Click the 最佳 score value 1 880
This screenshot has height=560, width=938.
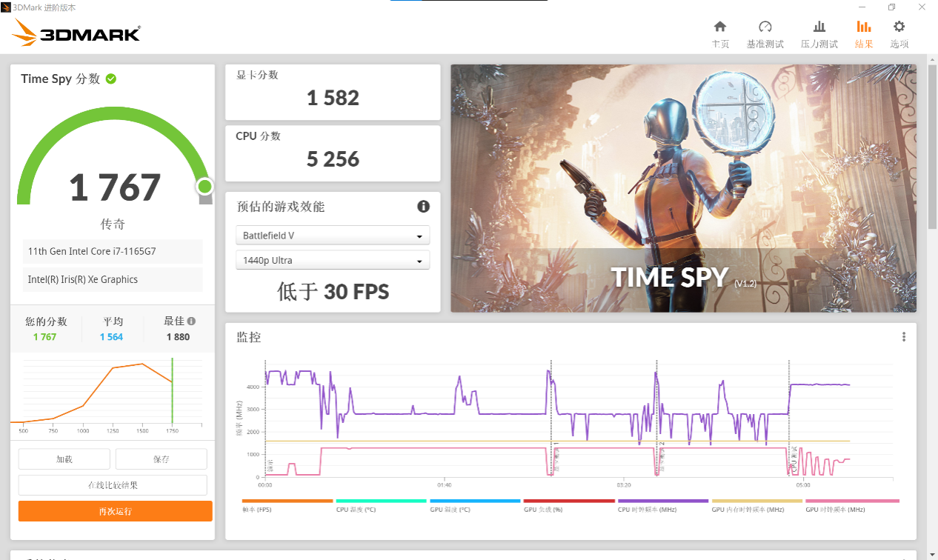point(178,337)
